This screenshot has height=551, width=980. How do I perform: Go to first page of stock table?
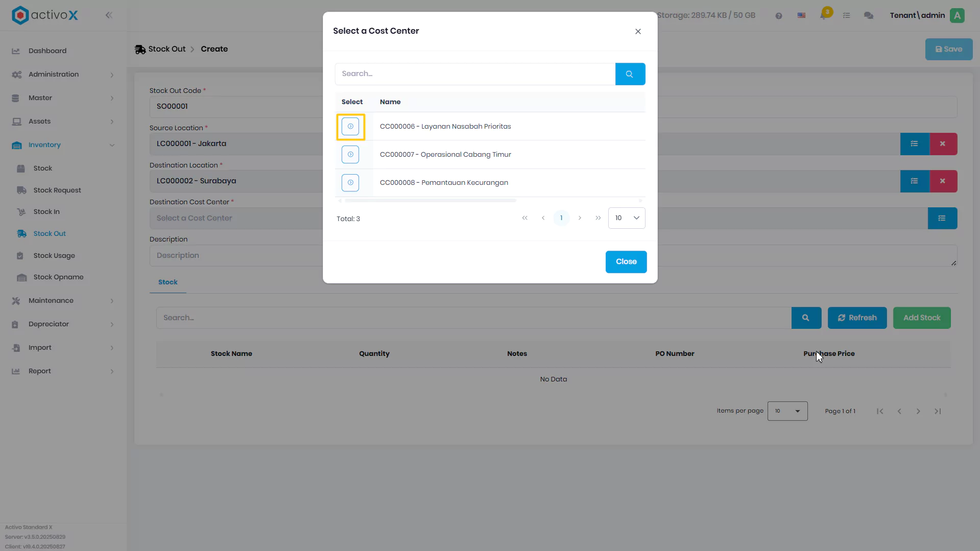coord(880,412)
